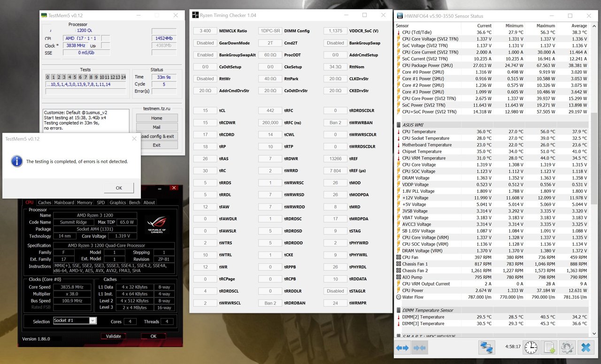The width and height of the screenshot is (601, 364).
Task: Select the +12V Voltage sensor row
Action: (492, 197)
